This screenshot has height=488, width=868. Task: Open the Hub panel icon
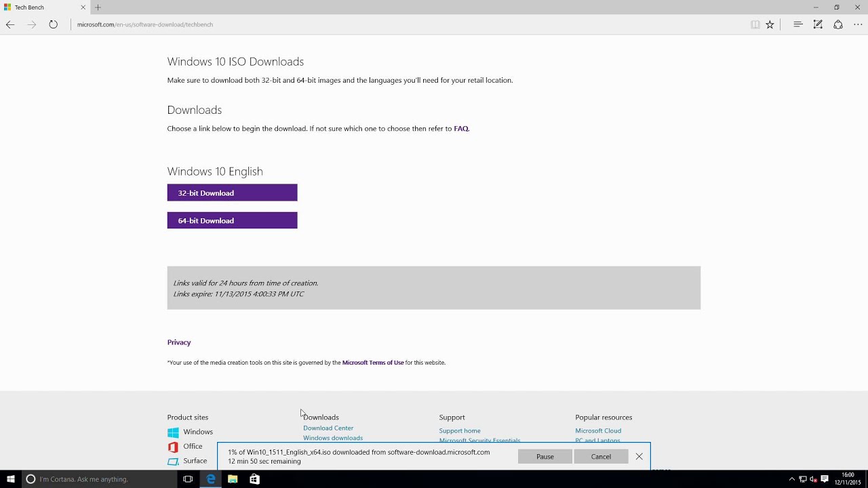click(798, 24)
